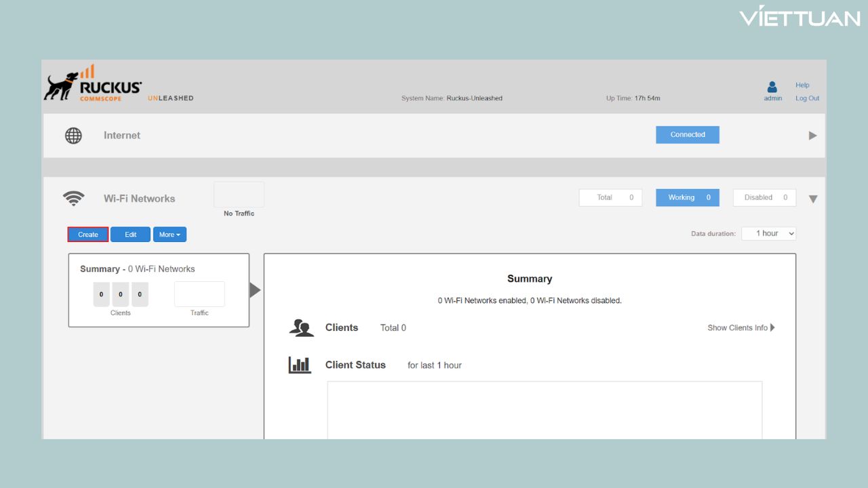The width and height of the screenshot is (868, 488).
Task: Click the Edit button
Action: point(131,235)
